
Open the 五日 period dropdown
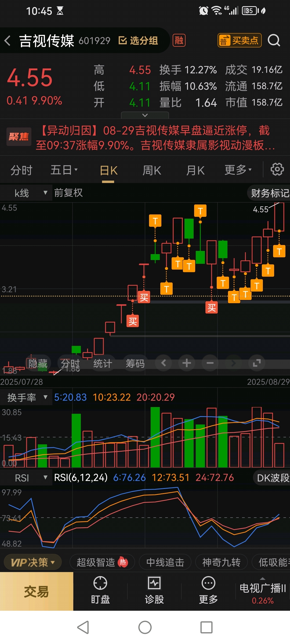pyautogui.click(x=64, y=170)
